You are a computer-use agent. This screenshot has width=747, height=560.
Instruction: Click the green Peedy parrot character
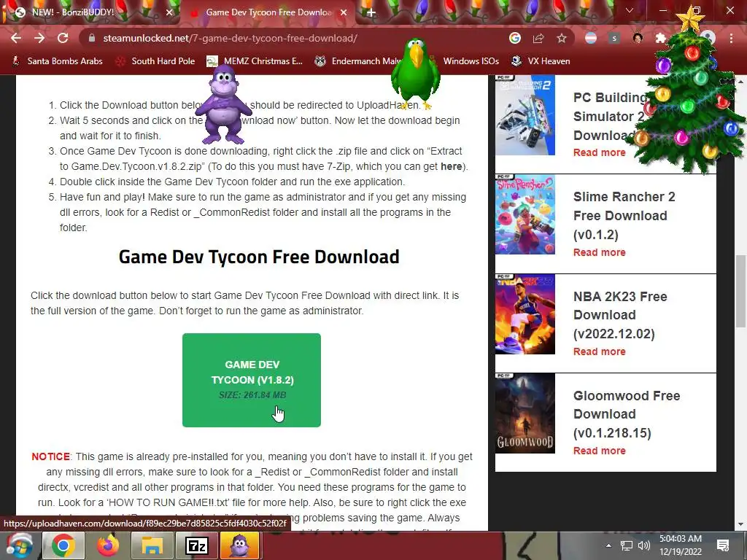(x=415, y=74)
